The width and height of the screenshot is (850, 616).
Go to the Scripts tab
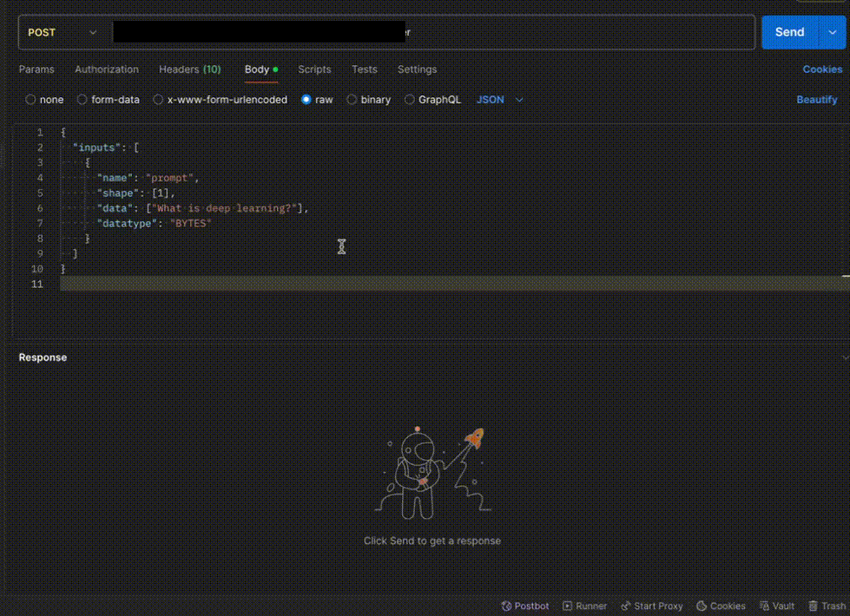[314, 69]
